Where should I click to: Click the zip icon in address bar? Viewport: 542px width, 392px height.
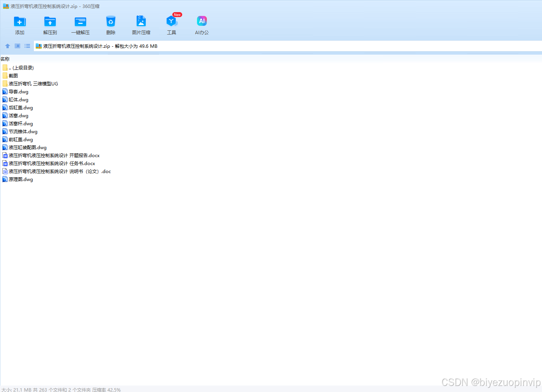38,46
